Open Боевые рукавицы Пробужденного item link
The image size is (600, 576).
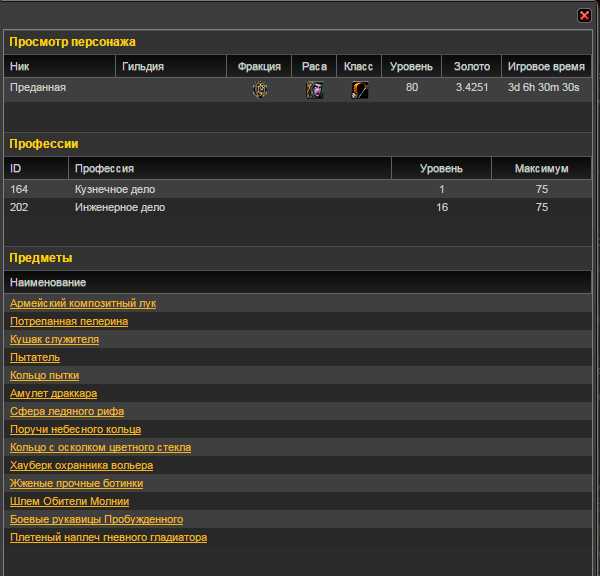coord(96,519)
